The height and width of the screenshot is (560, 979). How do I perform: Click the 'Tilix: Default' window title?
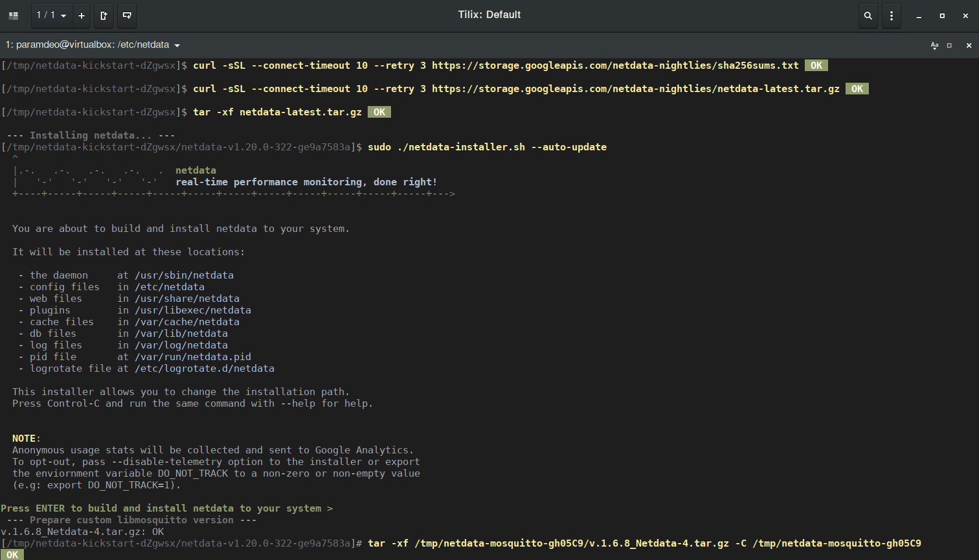click(490, 15)
